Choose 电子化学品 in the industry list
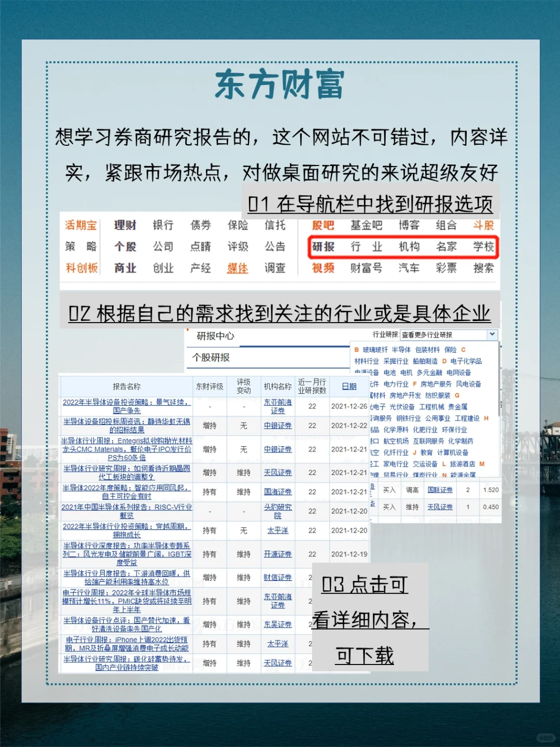The height and width of the screenshot is (747, 560). pyautogui.click(x=466, y=361)
